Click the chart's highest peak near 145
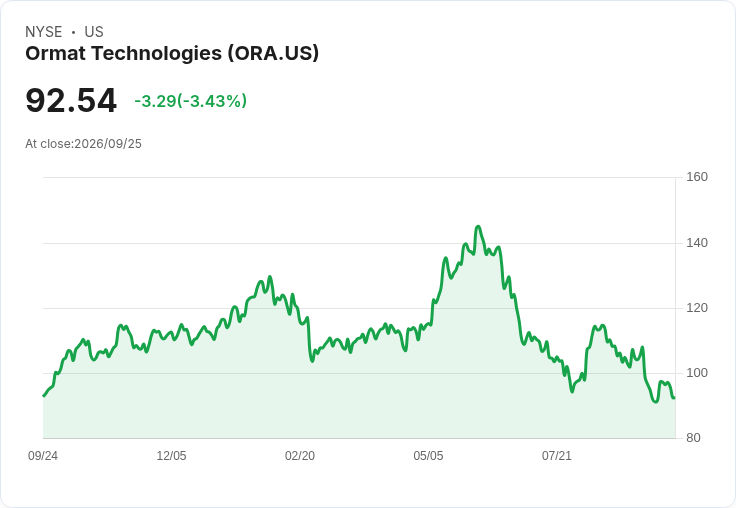736x508 pixels. 478,227
